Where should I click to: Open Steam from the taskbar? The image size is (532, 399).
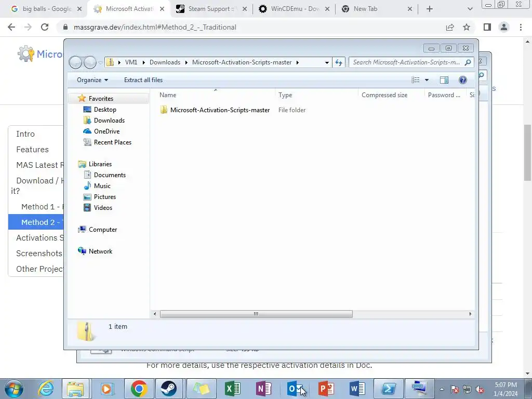point(168,389)
